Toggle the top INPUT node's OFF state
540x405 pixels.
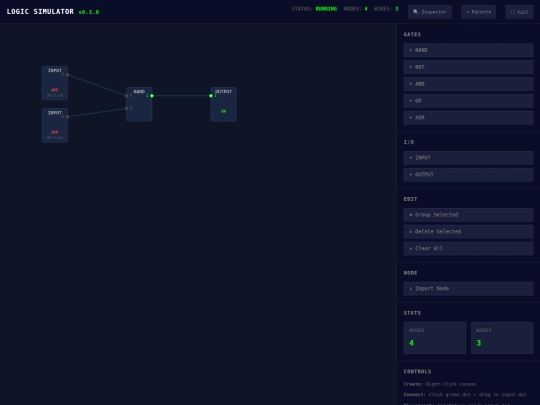coord(55,90)
